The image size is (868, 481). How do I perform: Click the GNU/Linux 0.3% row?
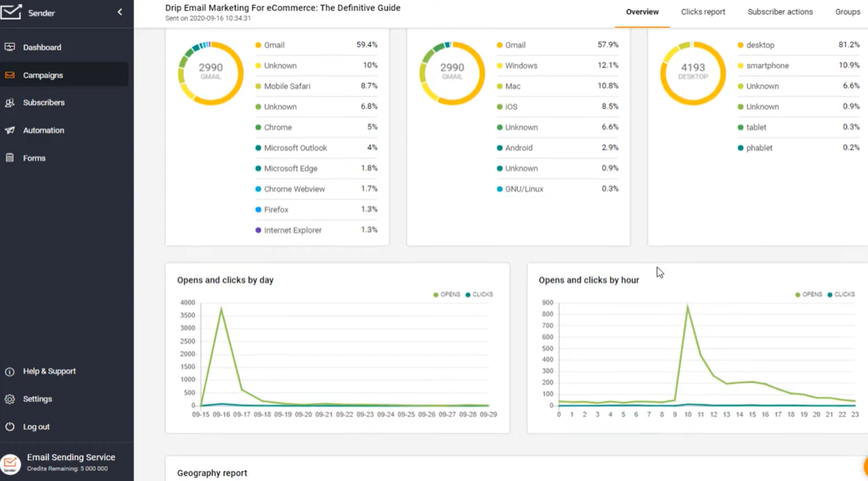pos(558,188)
